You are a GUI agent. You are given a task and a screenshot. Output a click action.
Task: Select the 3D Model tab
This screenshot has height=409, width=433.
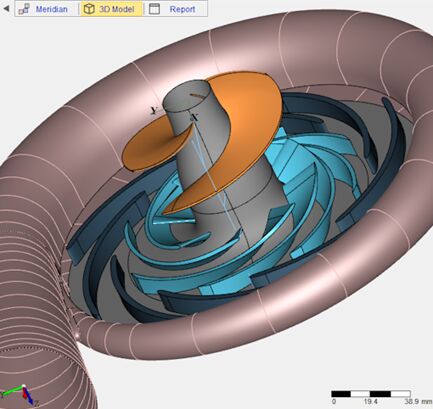point(112,9)
